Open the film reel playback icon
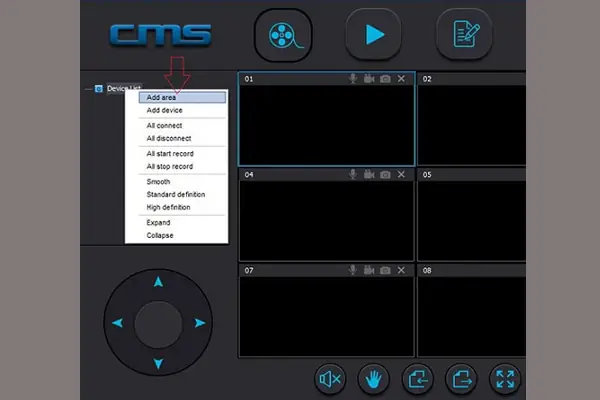Image resolution: width=600 pixels, height=400 pixels. tap(283, 35)
